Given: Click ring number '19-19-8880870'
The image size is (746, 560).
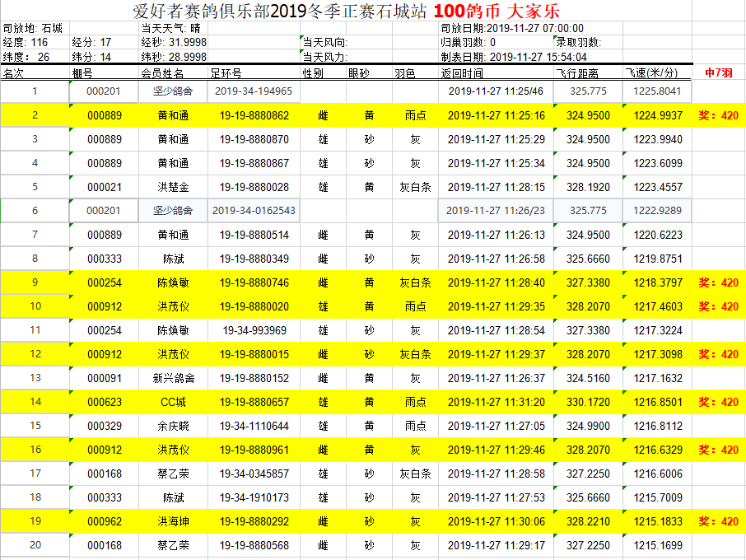Looking at the screenshot, I should pyautogui.click(x=254, y=139).
